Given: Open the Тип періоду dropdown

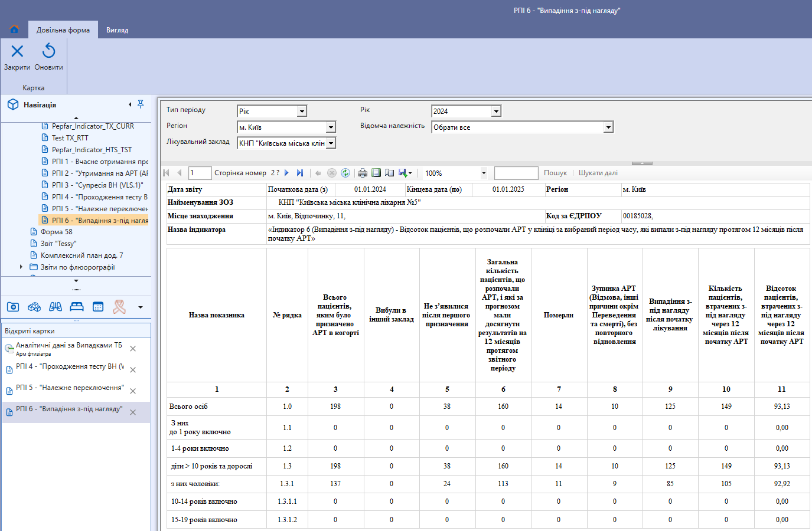Looking at the screenshot, I should 302,111.
